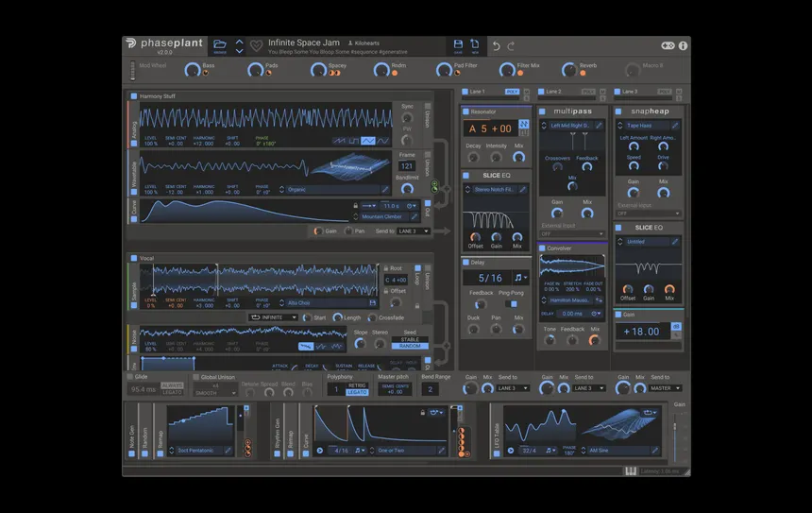Toggle the Delay effect on/off
Viewport: 812px width, 513px height.
465,262
